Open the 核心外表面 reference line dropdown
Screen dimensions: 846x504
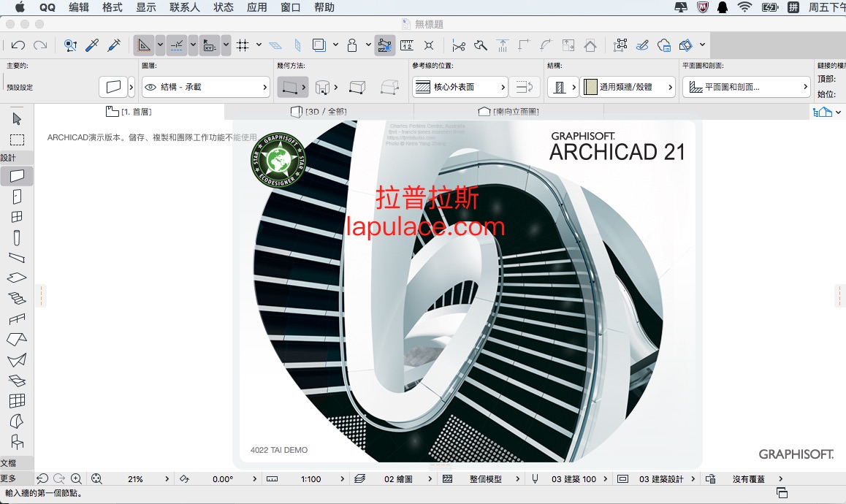[x=460, y=87]
